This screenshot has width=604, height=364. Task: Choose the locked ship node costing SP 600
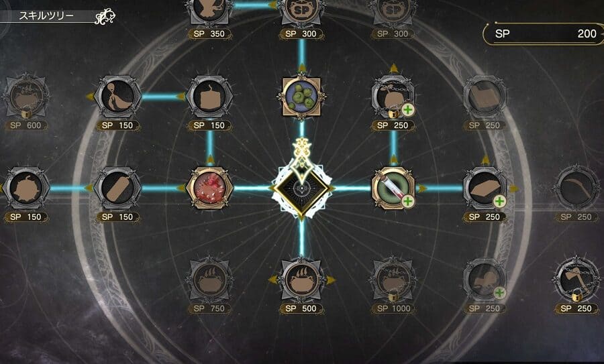(26, 96)
